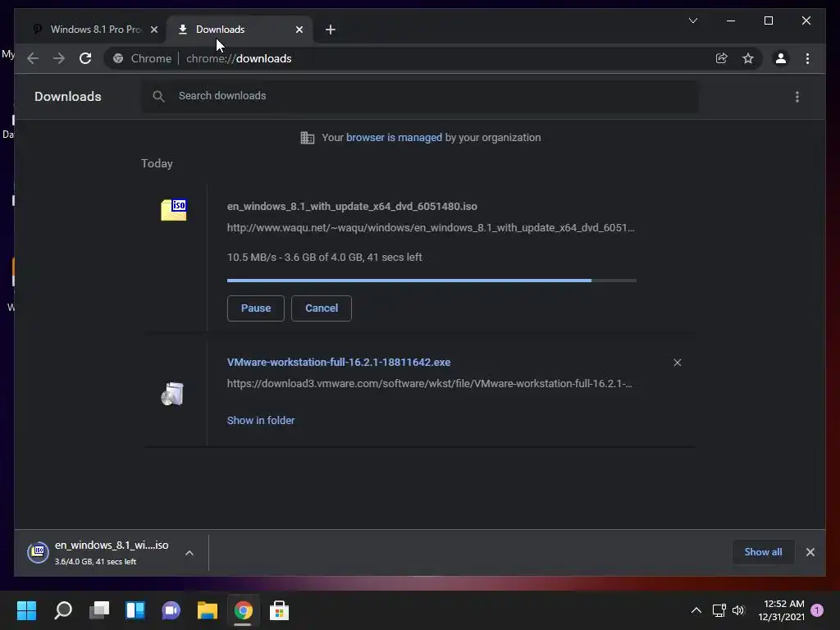Close the download shelf bar

[810, 552]
